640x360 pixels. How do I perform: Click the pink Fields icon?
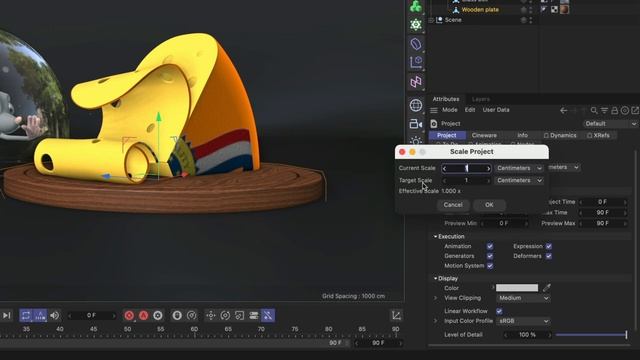pyautogui.click(x=416, y=82)
